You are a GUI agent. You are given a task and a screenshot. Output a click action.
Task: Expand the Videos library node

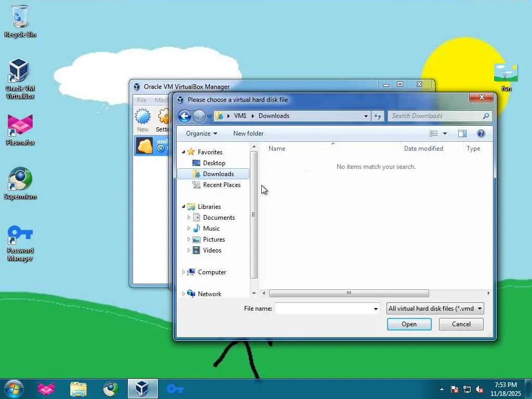189,250
